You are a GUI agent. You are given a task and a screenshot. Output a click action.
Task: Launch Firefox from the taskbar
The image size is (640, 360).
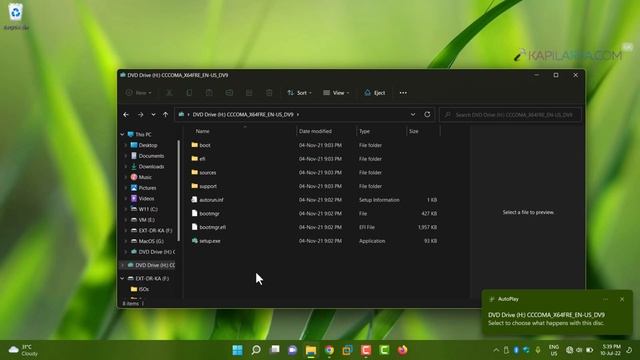click(x=402, y=350)
